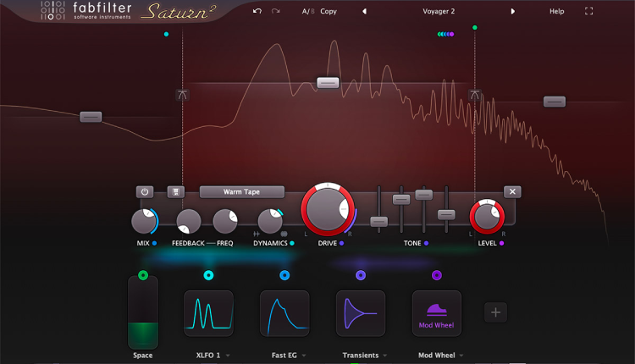This screenshot has width=635, height=364.
Task: Add a new modulation source
Action: pos(495,312)
